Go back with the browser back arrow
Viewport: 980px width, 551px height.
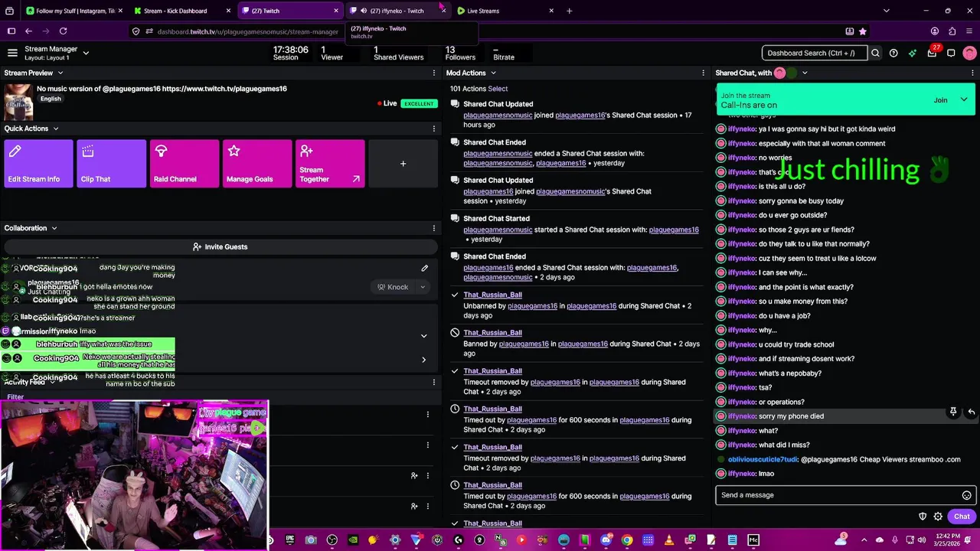click(28, 31)
